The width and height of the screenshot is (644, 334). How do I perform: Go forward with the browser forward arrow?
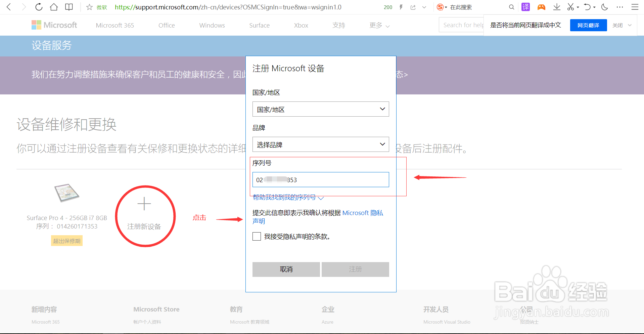click(x=24, y=7)
